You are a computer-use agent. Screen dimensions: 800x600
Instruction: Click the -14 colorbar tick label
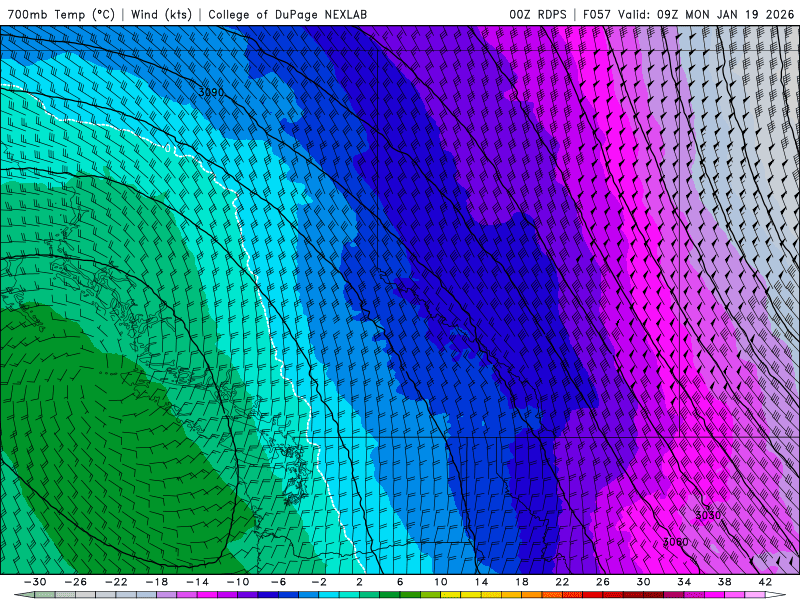tap(197, 582)
